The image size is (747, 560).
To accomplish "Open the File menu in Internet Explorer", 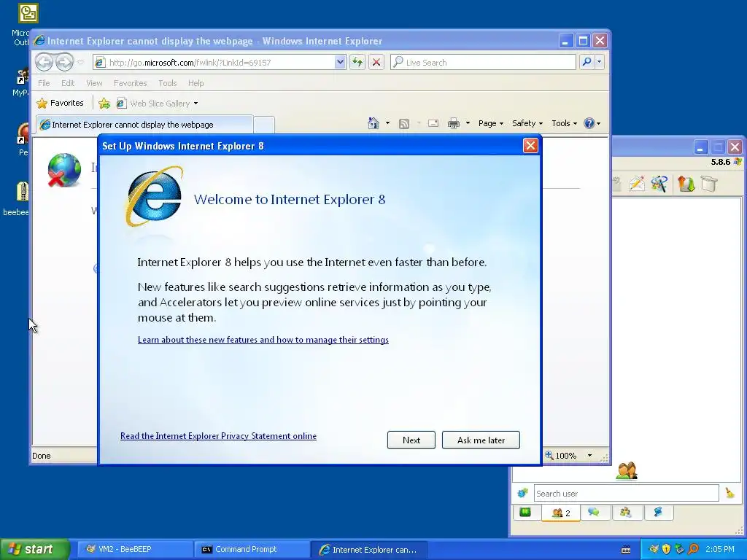I will pos(44,83).
